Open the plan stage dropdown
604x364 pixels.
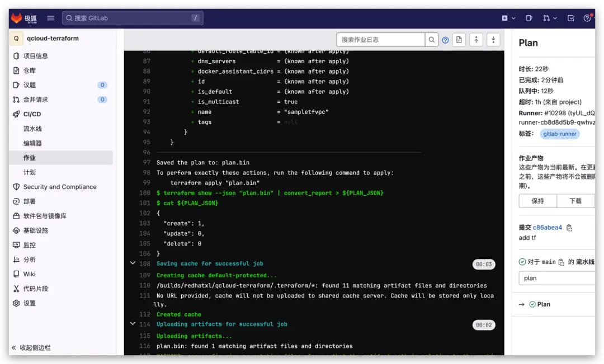click(556, 278)
